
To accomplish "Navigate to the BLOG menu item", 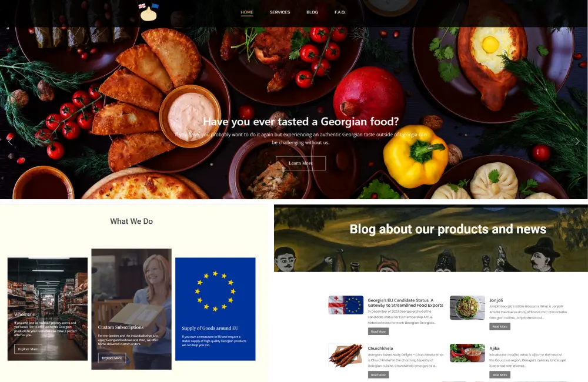I will click(312, 12).
